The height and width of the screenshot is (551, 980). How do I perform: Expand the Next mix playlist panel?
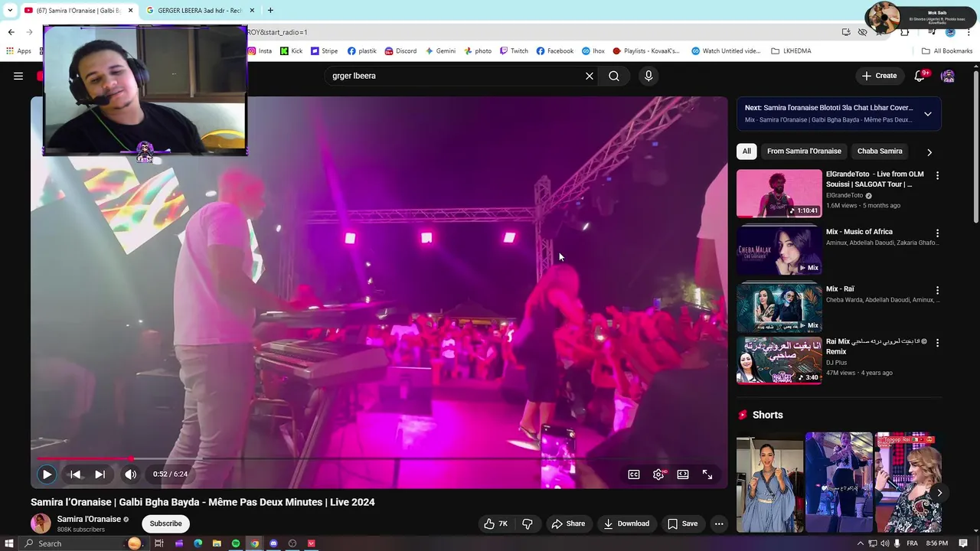(928, 114)
